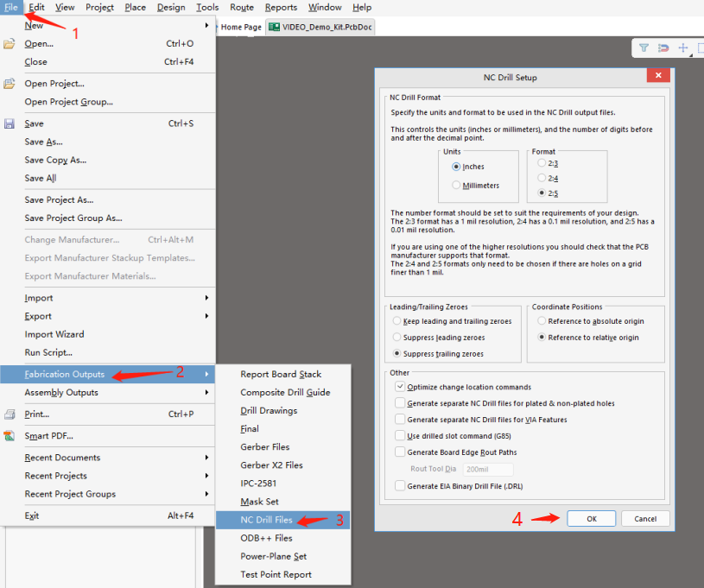Enable Use drilled slot command (G85)

pos(399,436)
